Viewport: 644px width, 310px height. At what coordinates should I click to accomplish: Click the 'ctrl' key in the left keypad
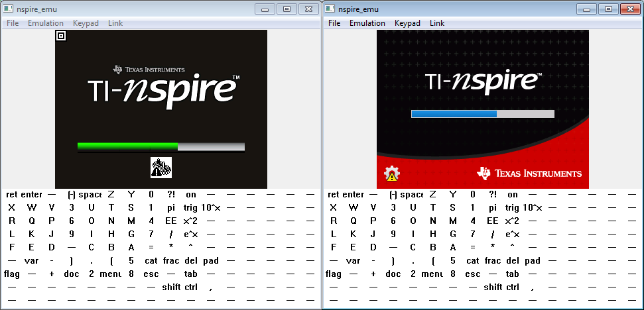click(x=191, y=287)
